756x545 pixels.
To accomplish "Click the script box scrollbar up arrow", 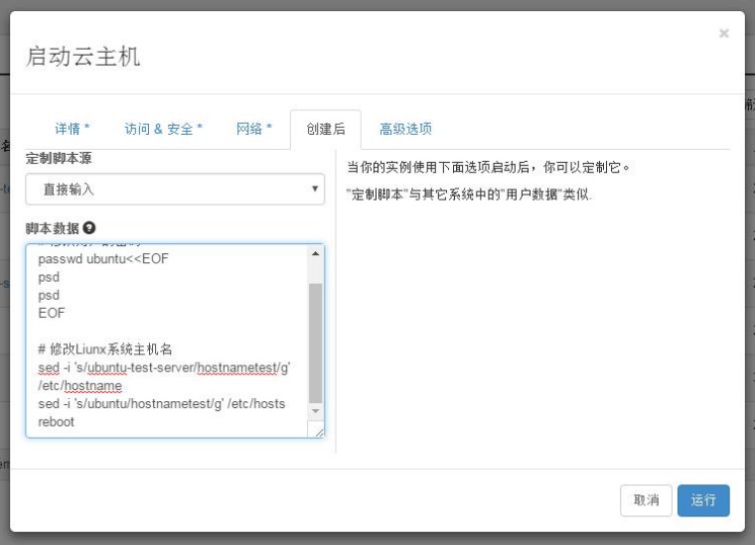I will [316, 254].
